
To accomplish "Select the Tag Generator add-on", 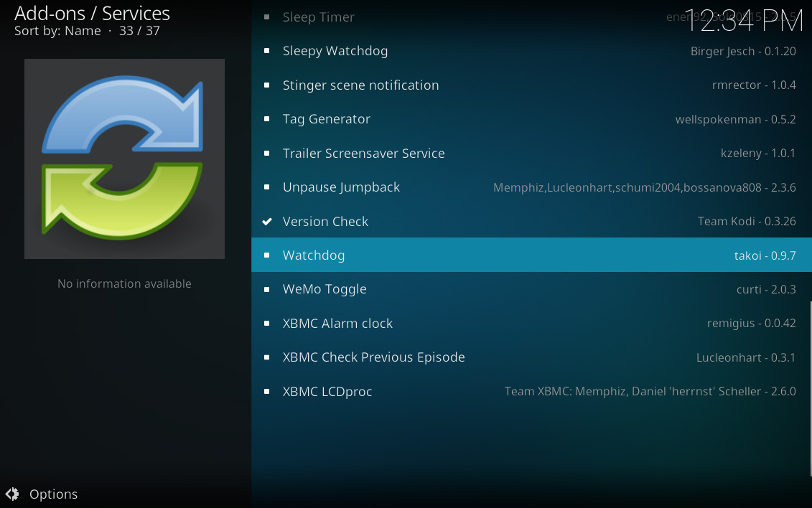I will coord(531,119).
